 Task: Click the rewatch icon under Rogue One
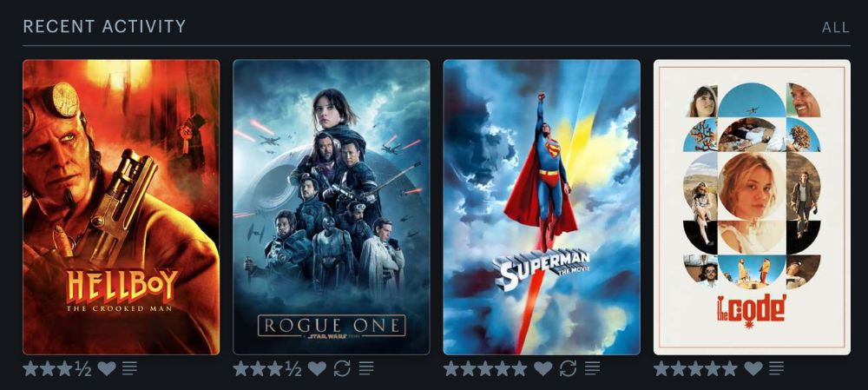(342, 368)
